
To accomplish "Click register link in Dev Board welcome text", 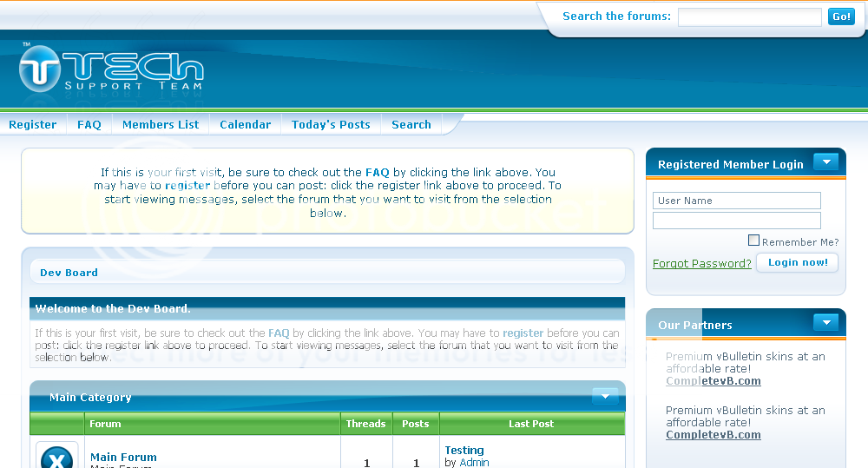I will (523, 333).
